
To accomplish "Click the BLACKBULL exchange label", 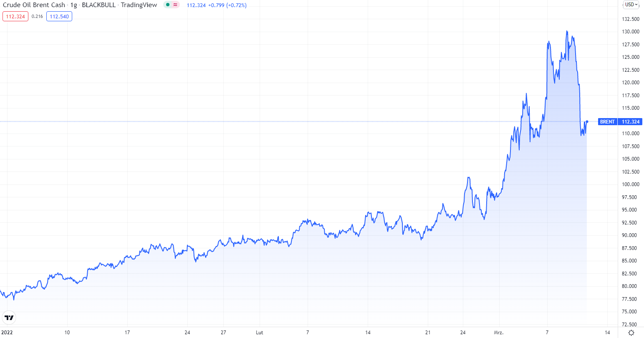I will (99, 5).
